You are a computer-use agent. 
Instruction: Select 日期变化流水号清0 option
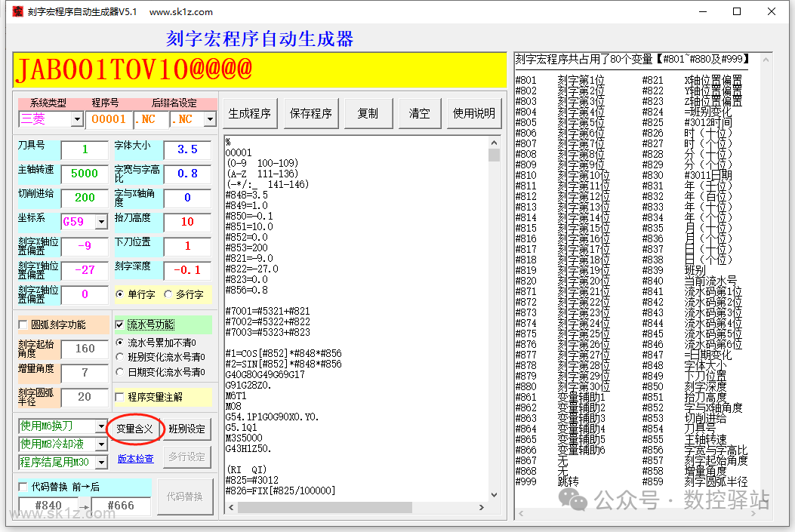(x=119, y=372)
